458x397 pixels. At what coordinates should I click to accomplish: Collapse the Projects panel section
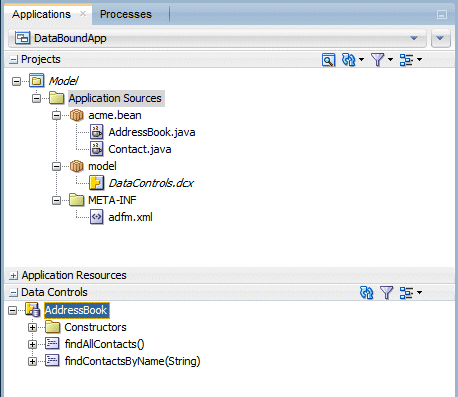tap(13, 60)
